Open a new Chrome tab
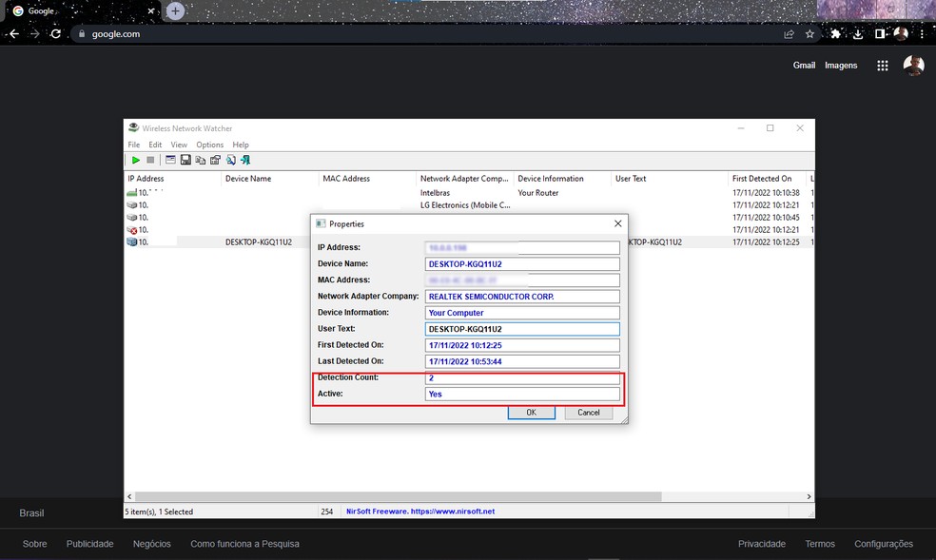 point(175,10)
